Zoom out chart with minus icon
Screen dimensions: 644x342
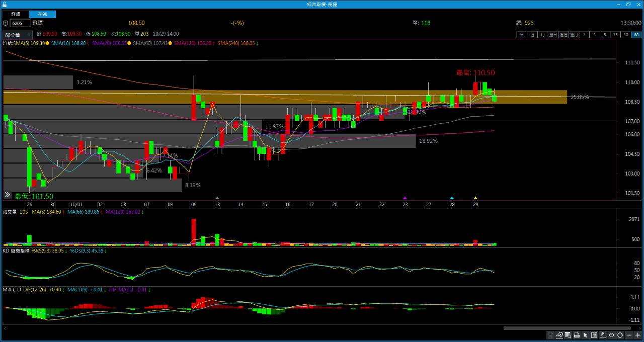pos(629,335)
